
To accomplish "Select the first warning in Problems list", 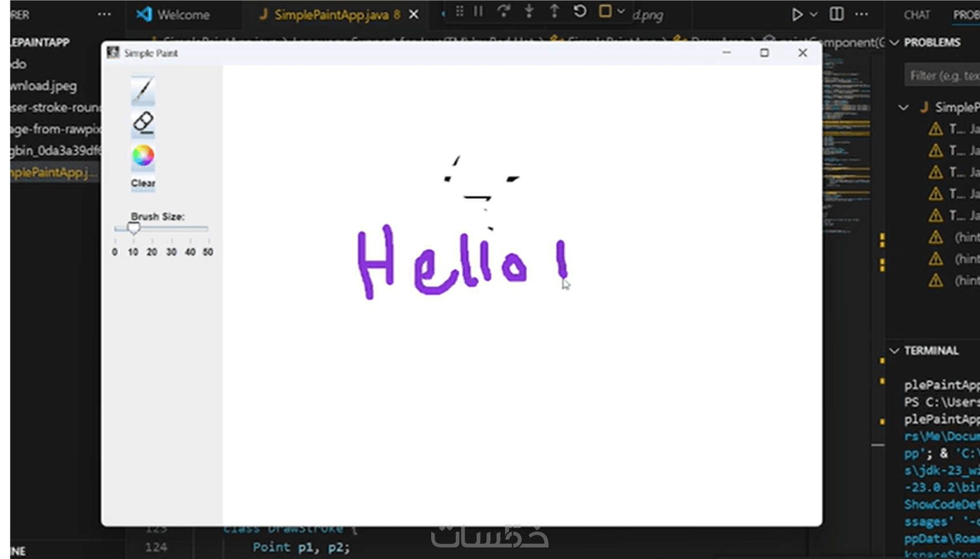I will click(954, 129).
